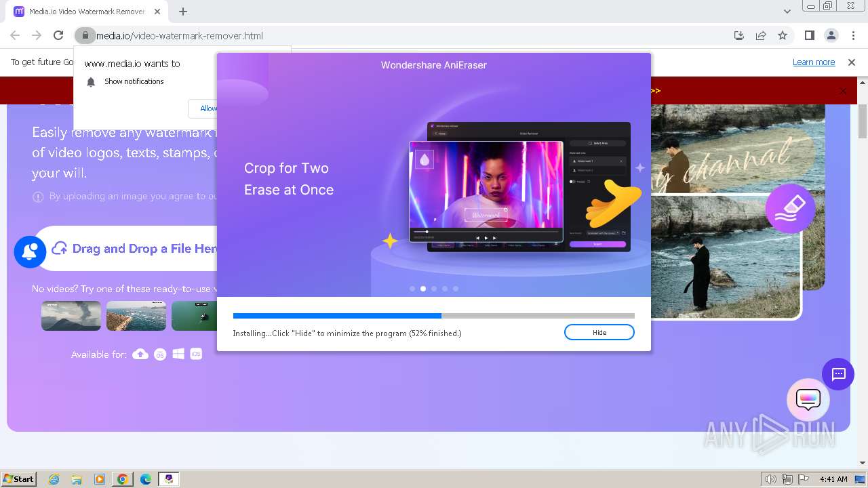Screen dimensions: 868x488
Task: Open File Explorer from taskbar
Action: click(77, 479)
